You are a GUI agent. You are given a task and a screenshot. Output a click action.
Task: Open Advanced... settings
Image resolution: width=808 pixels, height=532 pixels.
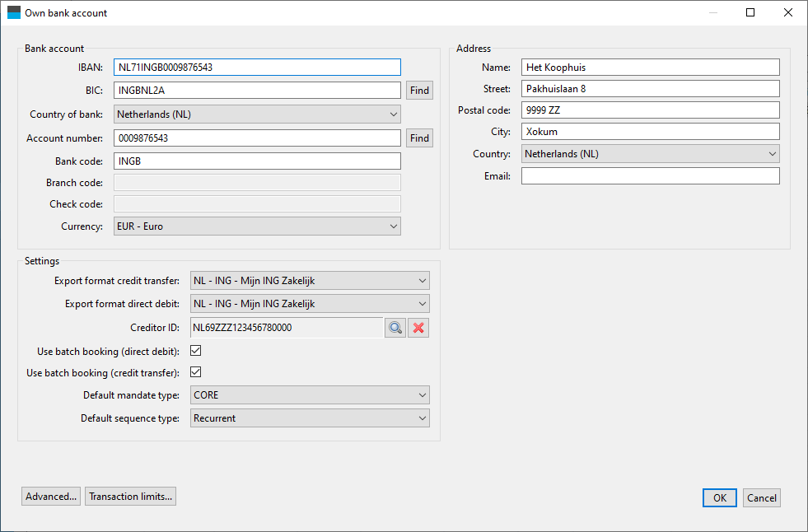pos(51,497)
